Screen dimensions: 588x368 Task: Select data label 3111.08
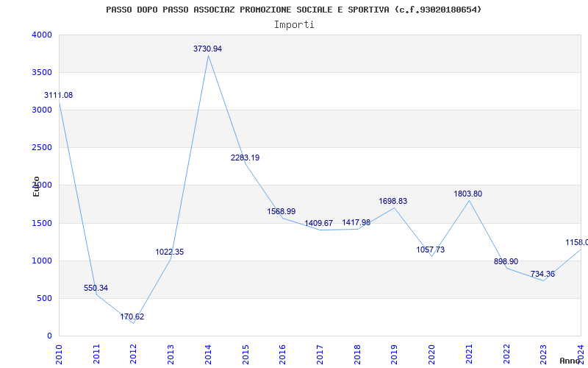pyautogui.click(x=59, y=96)
